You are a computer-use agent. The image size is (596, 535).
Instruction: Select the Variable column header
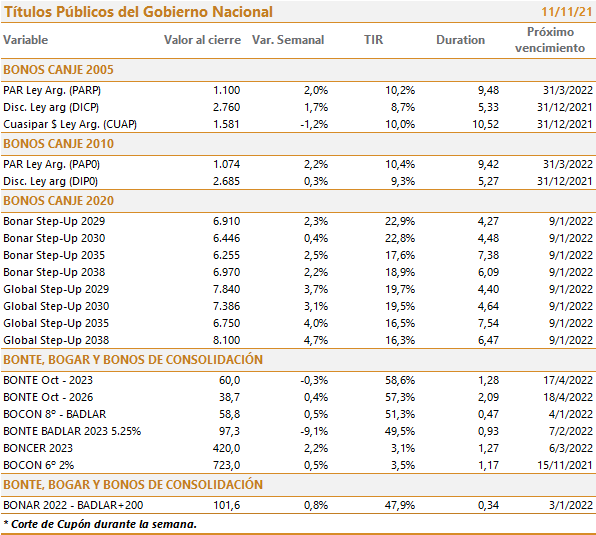click(x=26, y=40)
